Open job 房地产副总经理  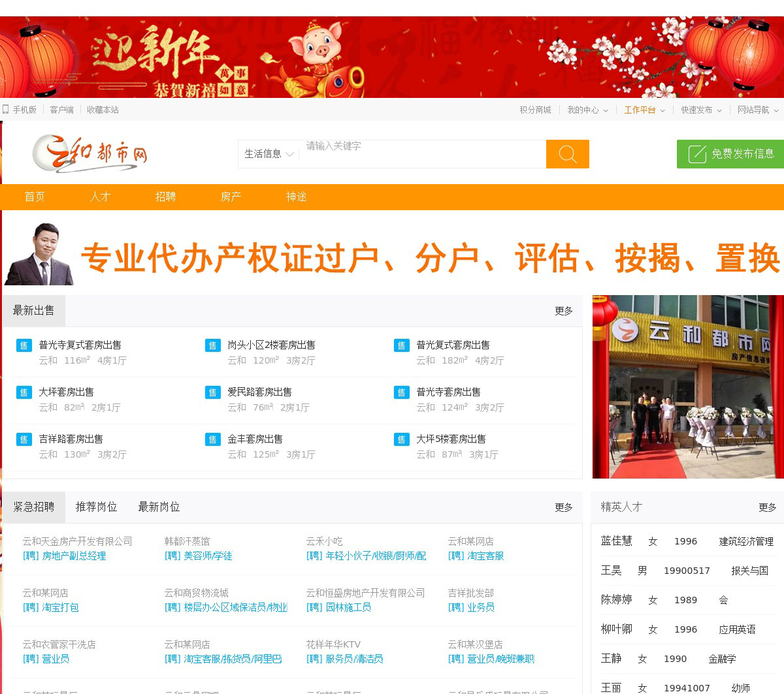64,556
